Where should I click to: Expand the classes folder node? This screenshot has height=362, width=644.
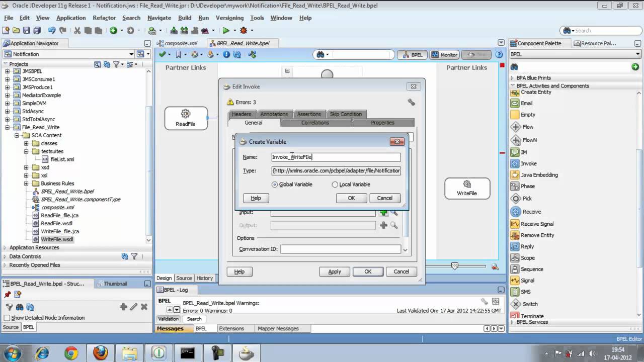pyautogui.click(x=26, y=144)
